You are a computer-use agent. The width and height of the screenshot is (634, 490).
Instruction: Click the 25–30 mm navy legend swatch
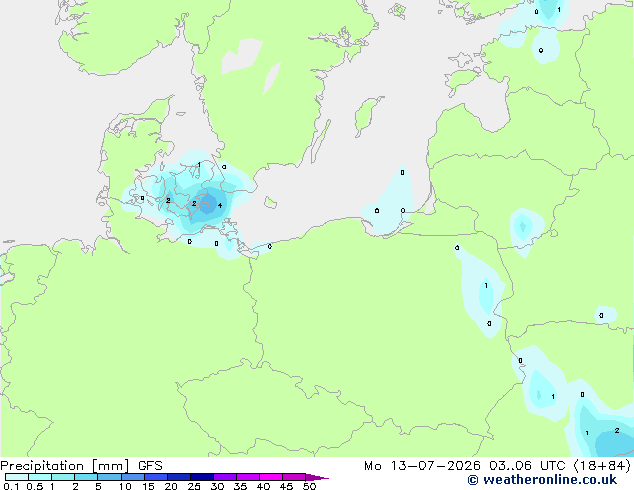201,477
